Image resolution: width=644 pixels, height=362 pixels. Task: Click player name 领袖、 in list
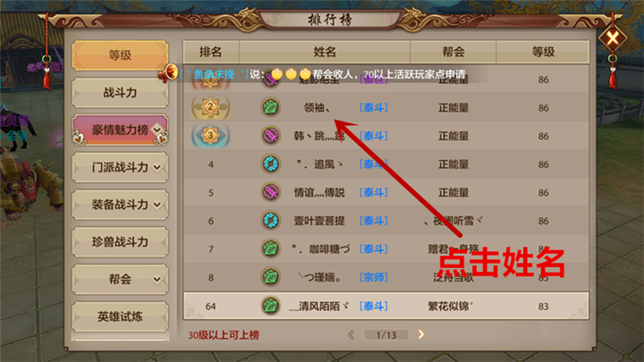pos(317,108)
